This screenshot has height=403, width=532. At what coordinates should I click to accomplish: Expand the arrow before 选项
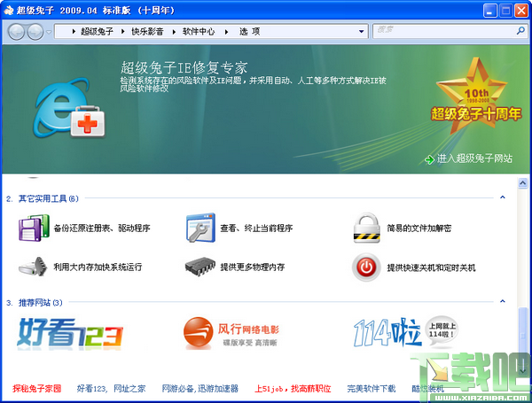tap(227, 32)
